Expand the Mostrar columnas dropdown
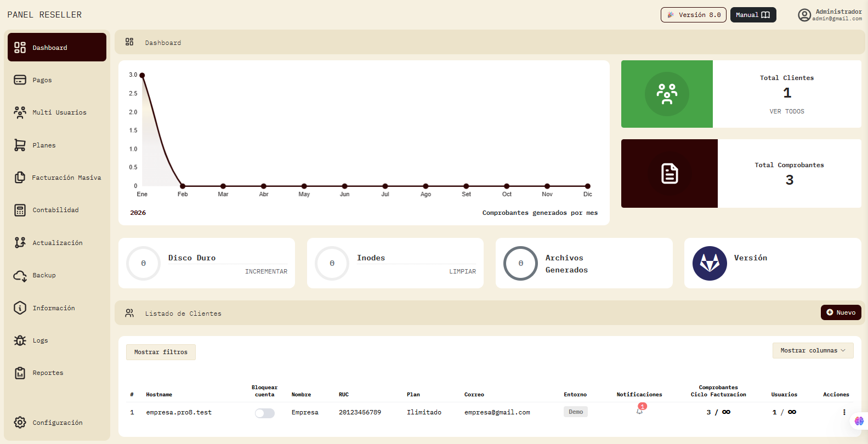The width and height of the screenshot is (868, 444). click(813, 351)
